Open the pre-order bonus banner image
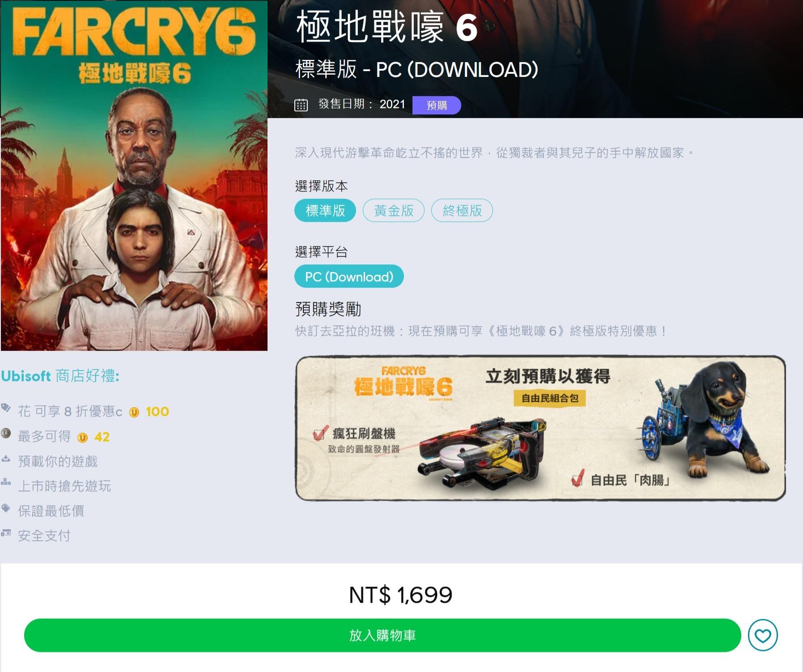The height and width of the screenshot is (672, 803). coord(540,428)
